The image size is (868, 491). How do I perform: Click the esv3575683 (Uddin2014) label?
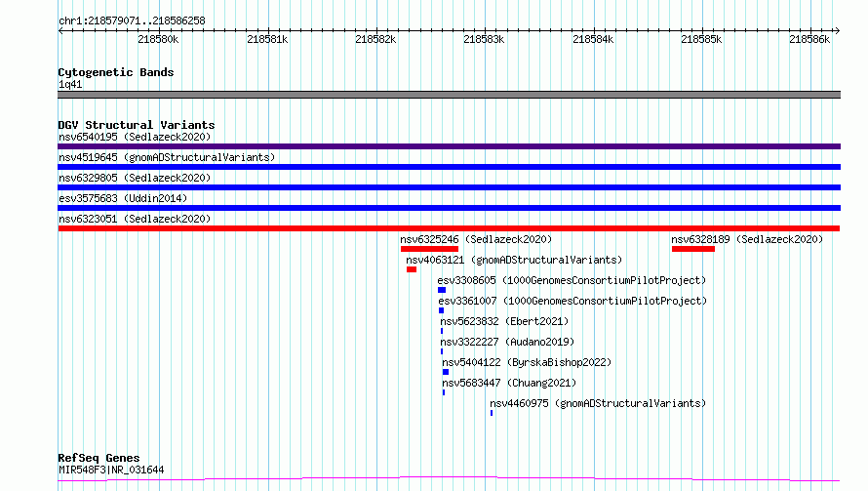(x=123, y=198)
